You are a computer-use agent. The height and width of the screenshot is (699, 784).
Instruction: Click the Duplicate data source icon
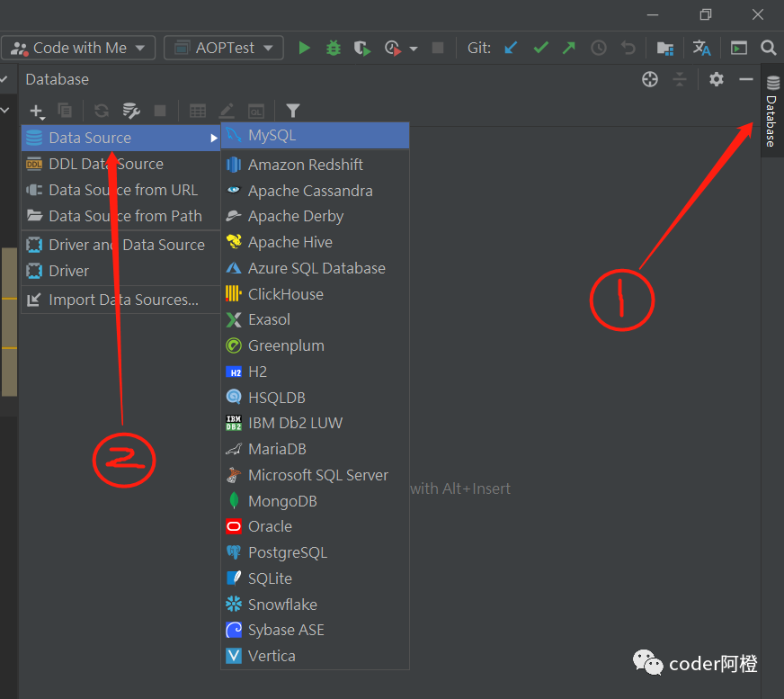pyautogui.click(x=65, y=111)
